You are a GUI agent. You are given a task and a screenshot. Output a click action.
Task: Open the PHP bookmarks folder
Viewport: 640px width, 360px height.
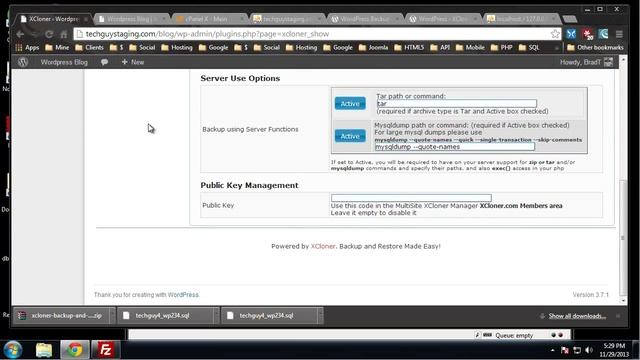pyautogui.click(x=501, y=48)
